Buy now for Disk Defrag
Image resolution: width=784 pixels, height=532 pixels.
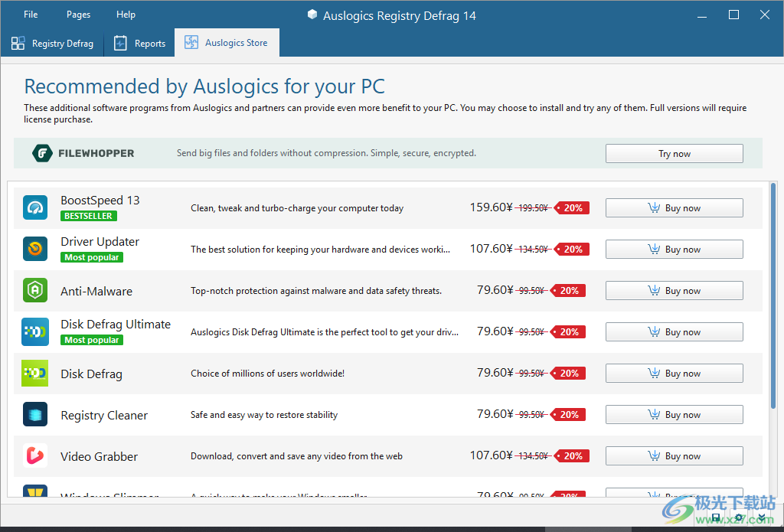click(x=674, y=373)
